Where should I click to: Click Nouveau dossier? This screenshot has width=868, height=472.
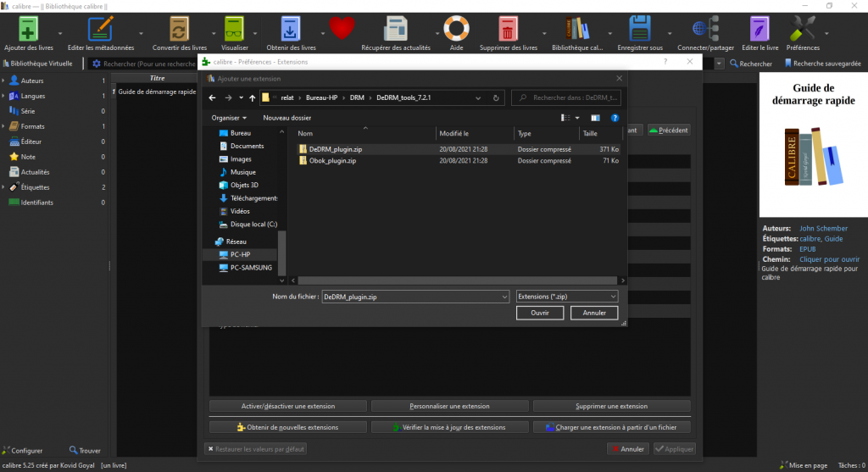(287, 118)
